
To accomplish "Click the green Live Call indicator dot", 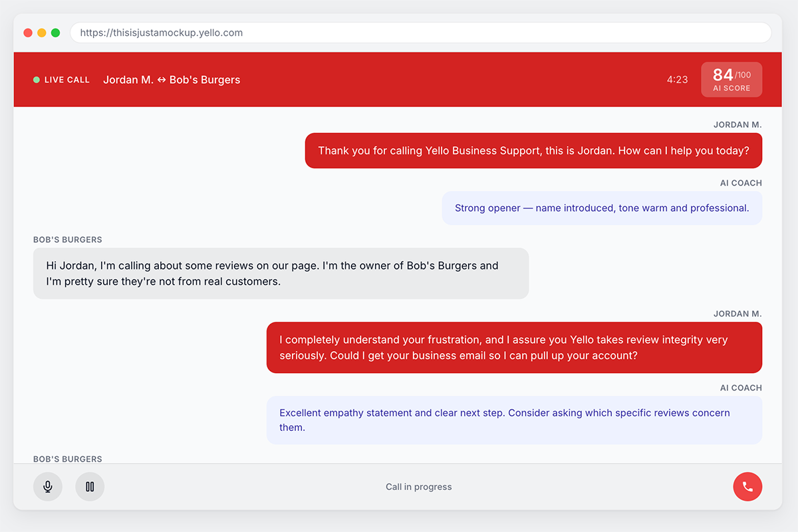I will (x=37, y=80).
